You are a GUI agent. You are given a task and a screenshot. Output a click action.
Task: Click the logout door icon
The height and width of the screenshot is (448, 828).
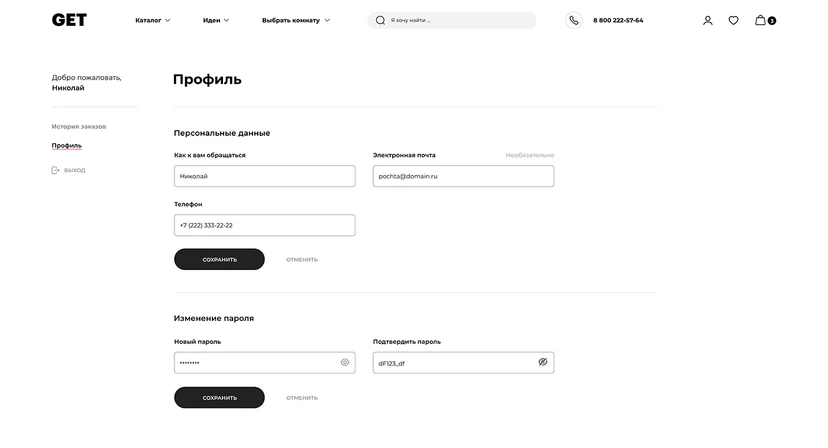coord(56,170)
